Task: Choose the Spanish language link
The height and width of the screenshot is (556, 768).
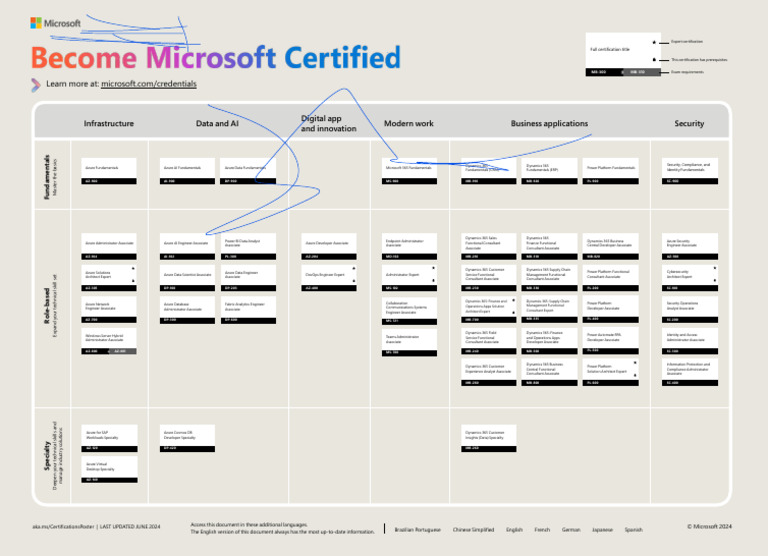Action: pyautogui.click(x=633, y=530)
